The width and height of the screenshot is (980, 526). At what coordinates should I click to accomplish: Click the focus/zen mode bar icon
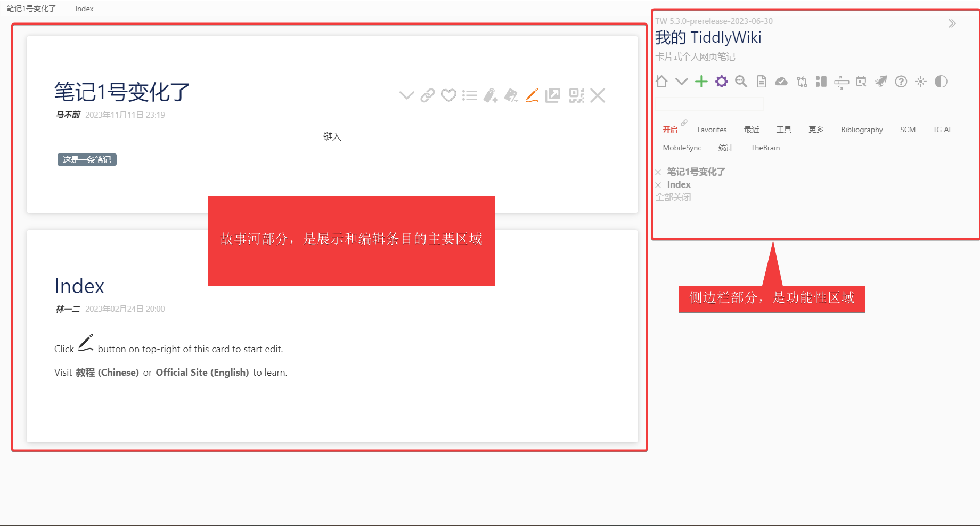pyautogui.click(x=842, y=82)
